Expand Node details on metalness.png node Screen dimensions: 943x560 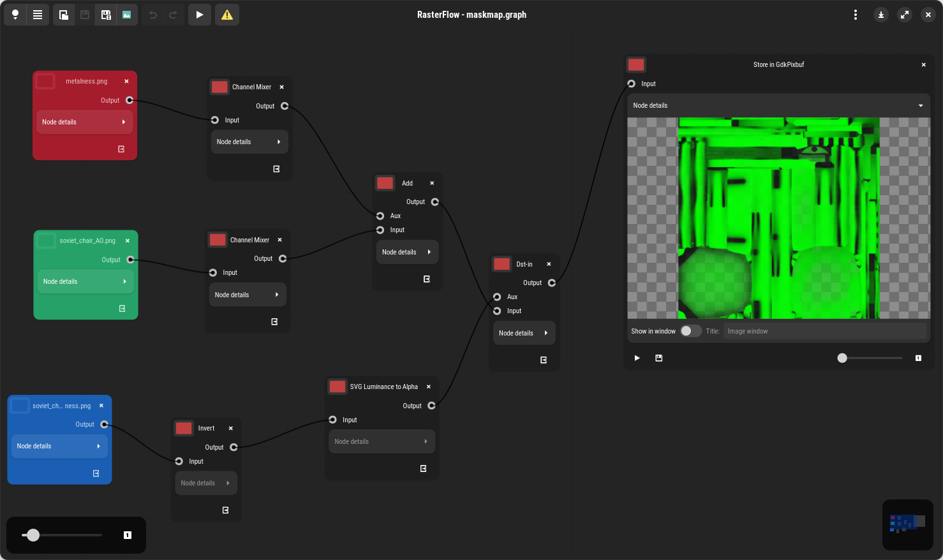pos(84,122)
